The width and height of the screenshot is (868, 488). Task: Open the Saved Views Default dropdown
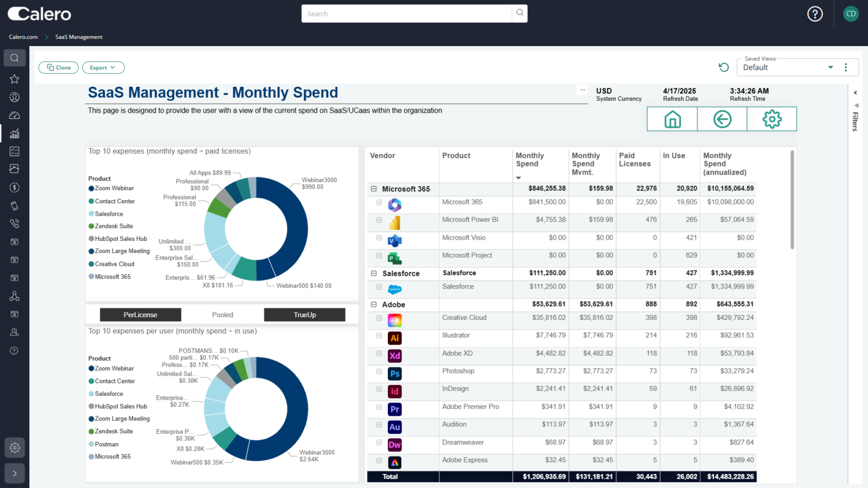tap(830, 67)
